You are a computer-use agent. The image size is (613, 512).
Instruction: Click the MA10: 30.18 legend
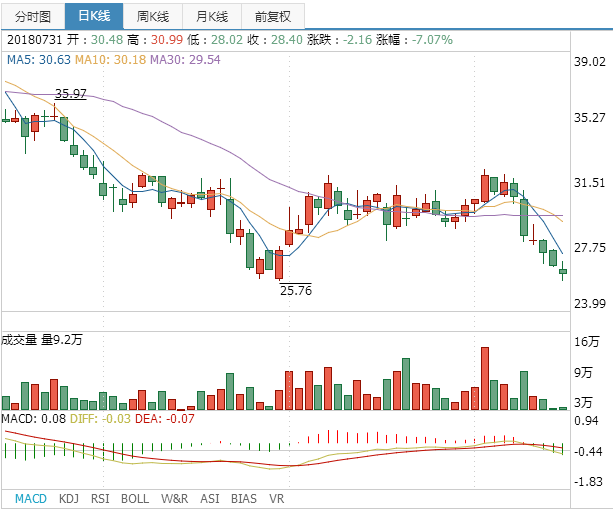tap(110, 60)
